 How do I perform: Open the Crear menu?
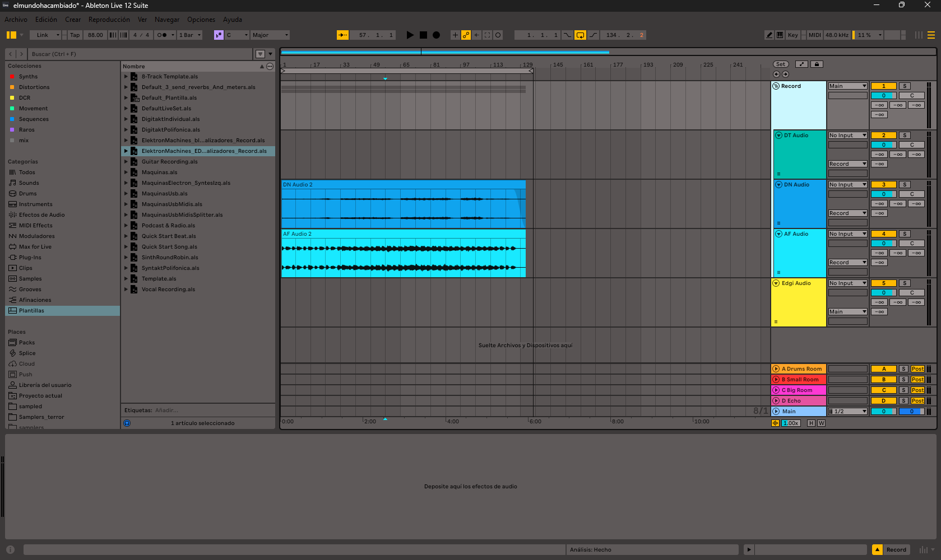pos(73,20)
